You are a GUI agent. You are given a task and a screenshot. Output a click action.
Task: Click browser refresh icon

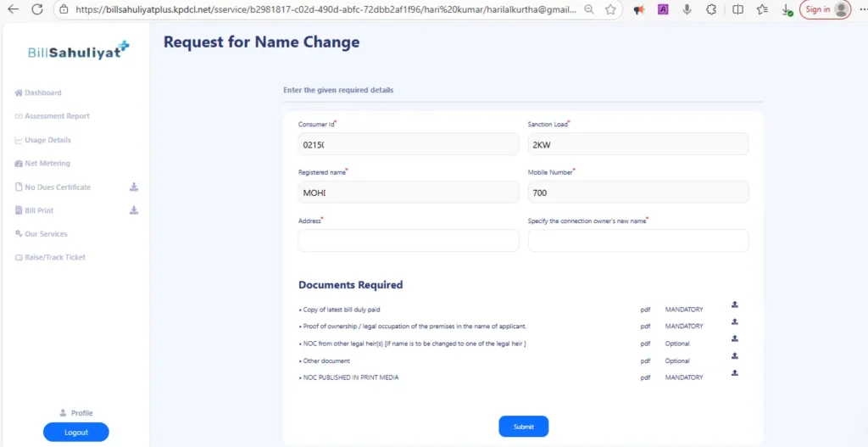pyautogui.click(x=36, y=9)
